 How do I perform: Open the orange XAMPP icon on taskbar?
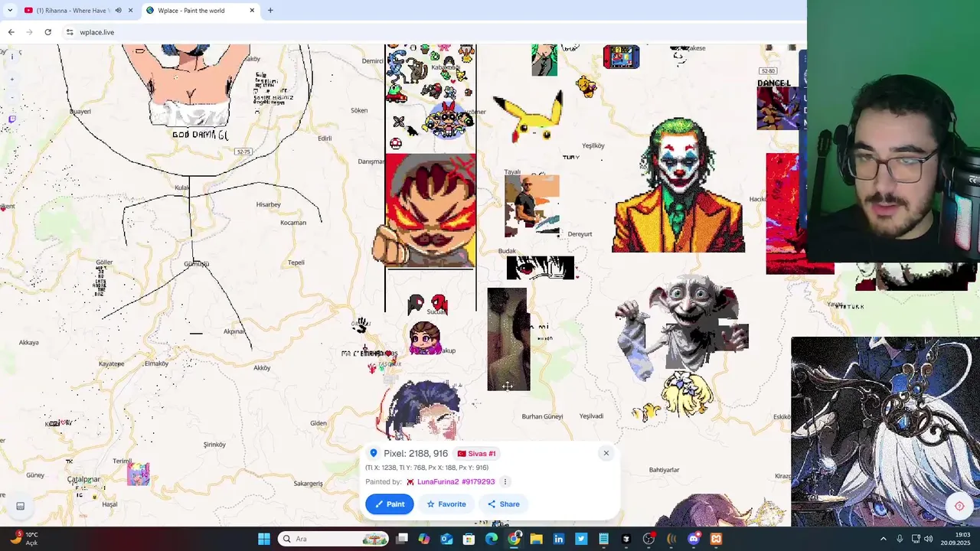[x=716, y=539]
